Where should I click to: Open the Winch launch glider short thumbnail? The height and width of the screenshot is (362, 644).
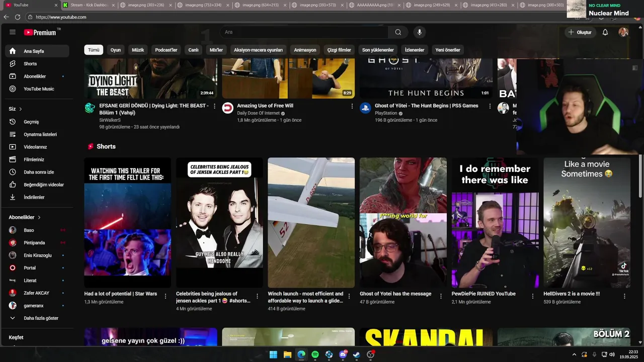tap(311, 223)
